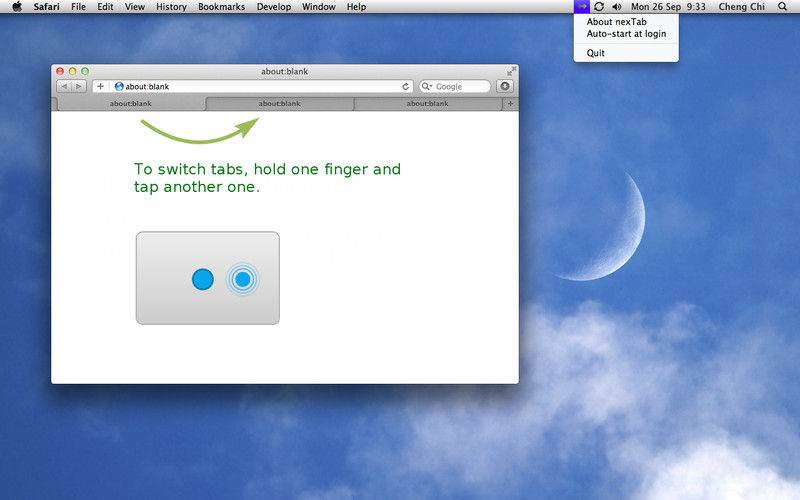Open the Apple menu

pyautogui.click(x=17, y=7)
